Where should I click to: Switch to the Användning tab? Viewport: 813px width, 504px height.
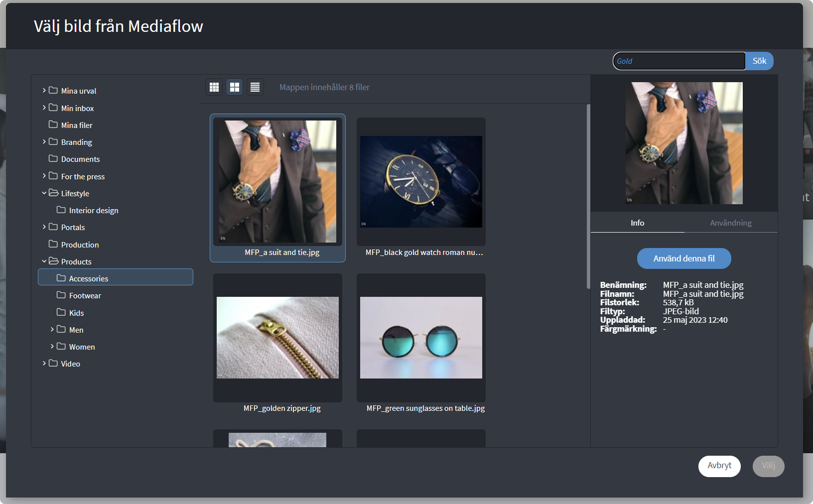coord(731,223)
